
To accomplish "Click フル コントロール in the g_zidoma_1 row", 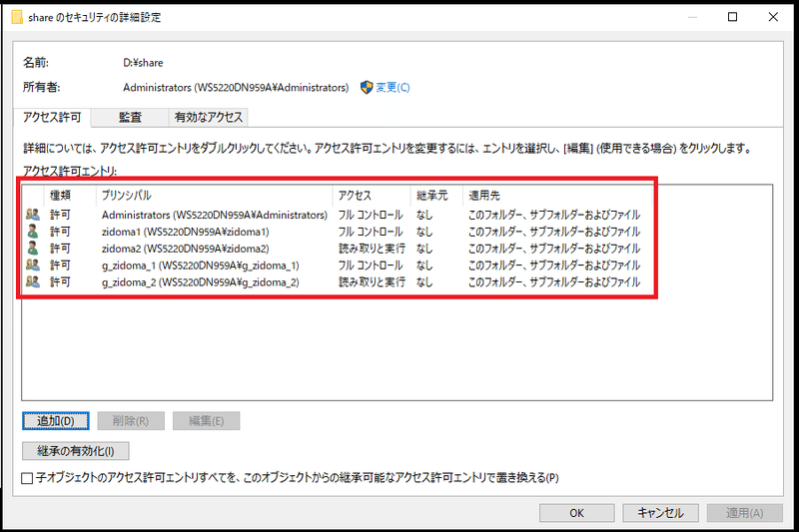I will tap(371, 266).
